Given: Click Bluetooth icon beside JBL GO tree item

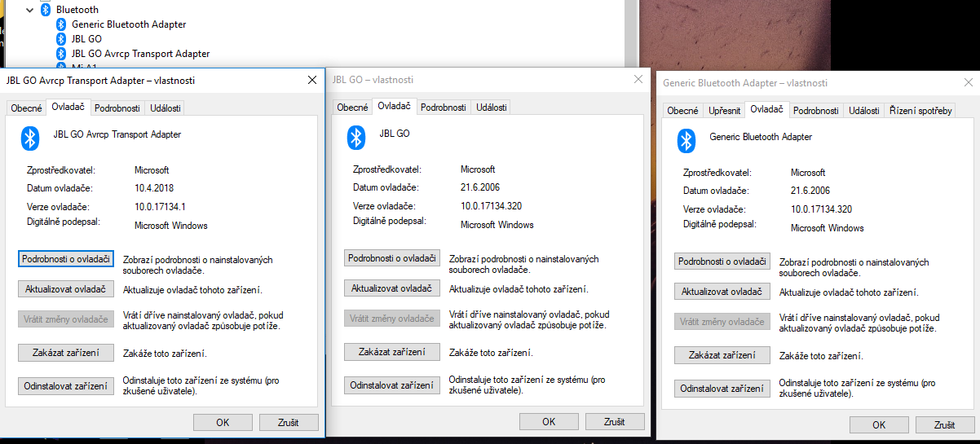Looking at the screenshot, I should pos(61,39).
